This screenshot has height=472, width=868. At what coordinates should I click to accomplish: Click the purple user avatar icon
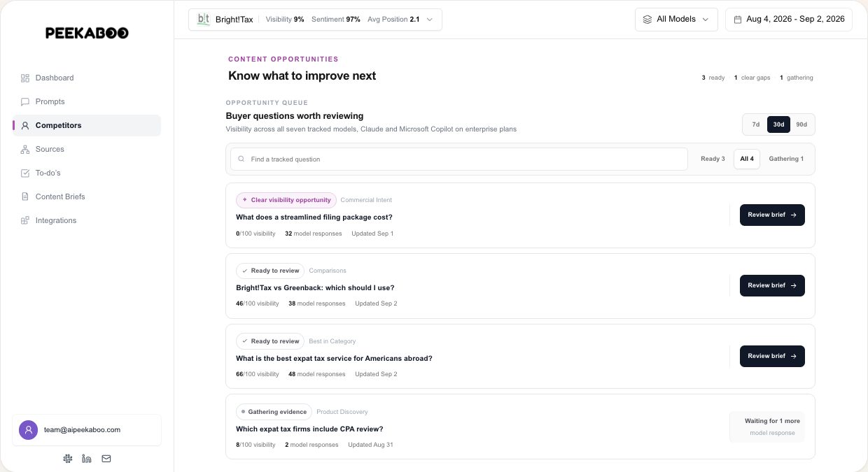click(28, 429)
